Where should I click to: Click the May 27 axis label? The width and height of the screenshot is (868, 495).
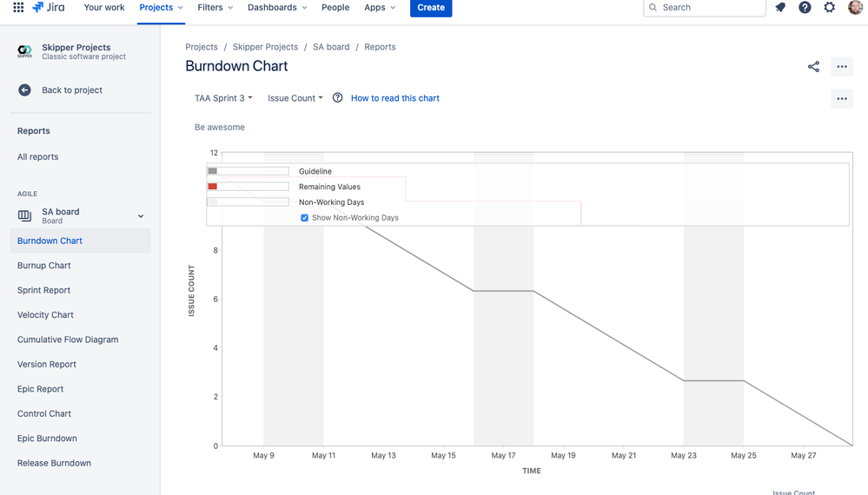point(803,455)
